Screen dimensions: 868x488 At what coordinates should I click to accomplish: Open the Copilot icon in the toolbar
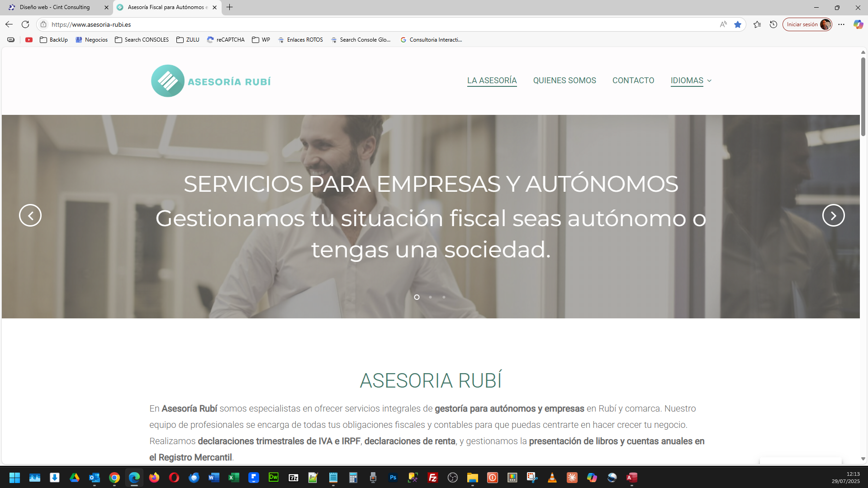coord(858,24)
